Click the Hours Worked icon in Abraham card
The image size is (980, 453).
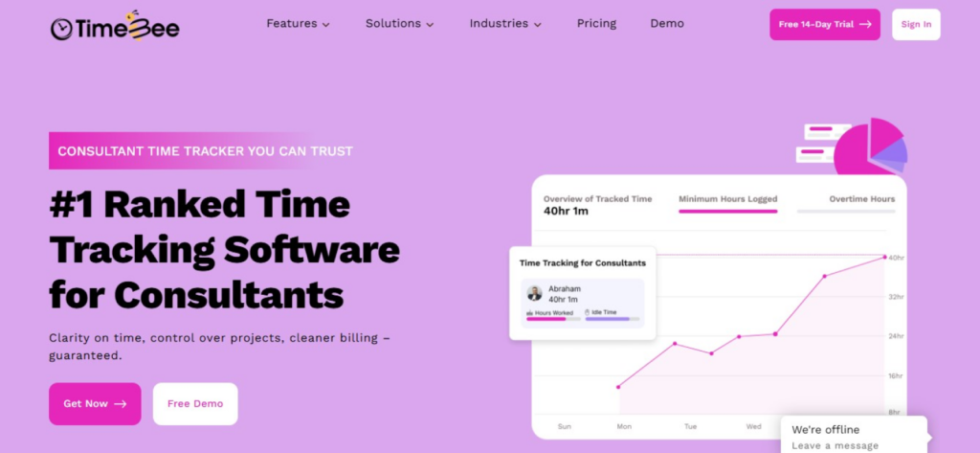tap(530, 311)
